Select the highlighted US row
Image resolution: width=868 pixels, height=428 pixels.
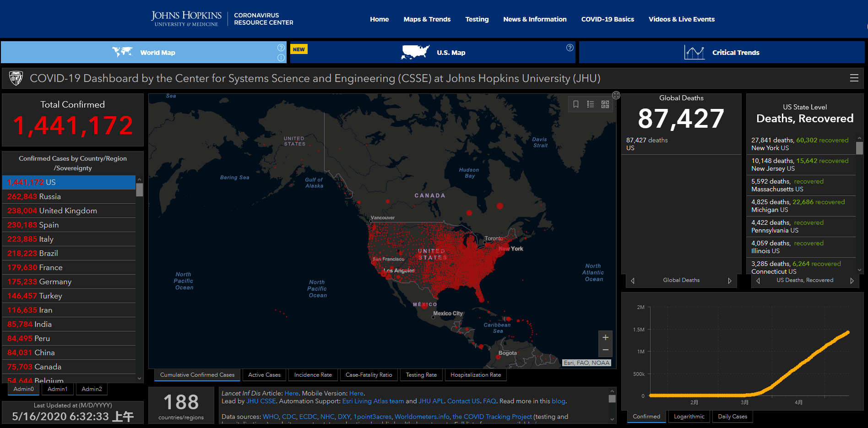[x=69, y=182]
